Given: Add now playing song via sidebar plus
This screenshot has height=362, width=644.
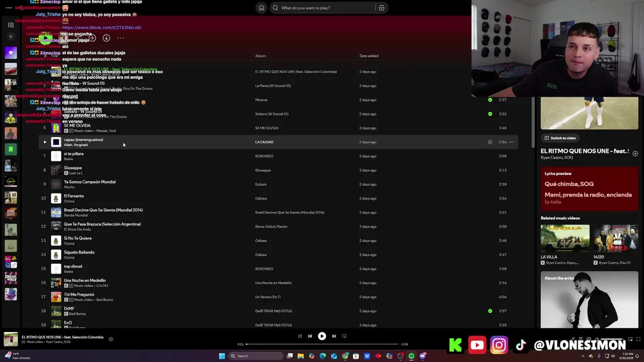Looking at the screenshot, I should coord(635,153).
